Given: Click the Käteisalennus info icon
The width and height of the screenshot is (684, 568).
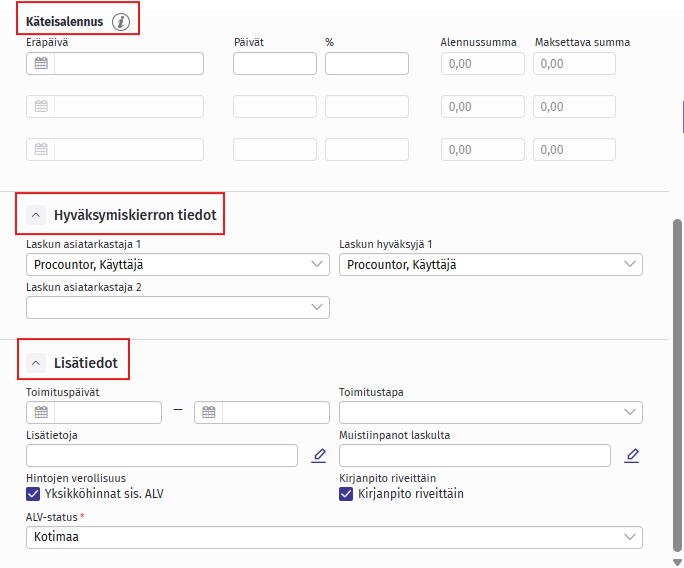Looking at the screenshot, I should [121, 21].
